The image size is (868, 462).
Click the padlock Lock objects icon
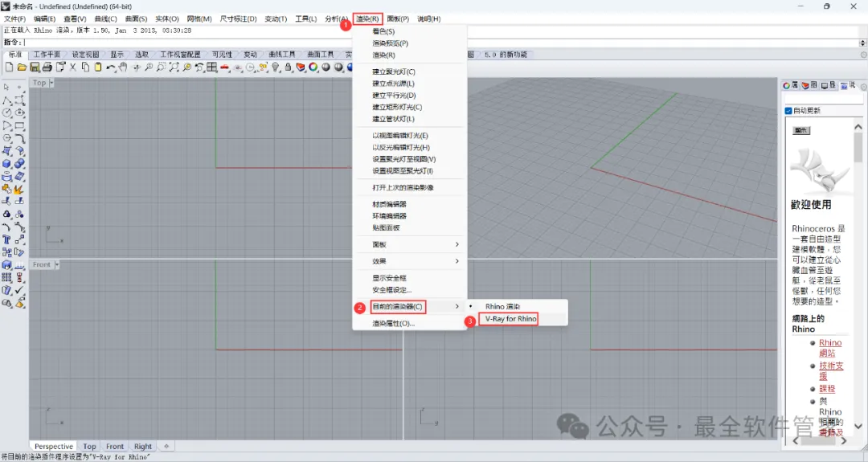pos(288,67)
